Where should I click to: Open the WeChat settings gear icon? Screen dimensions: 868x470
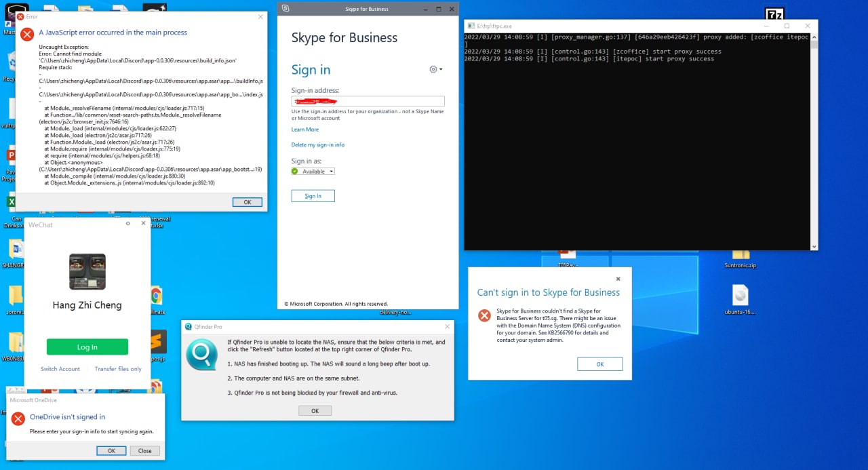[128, 223]
